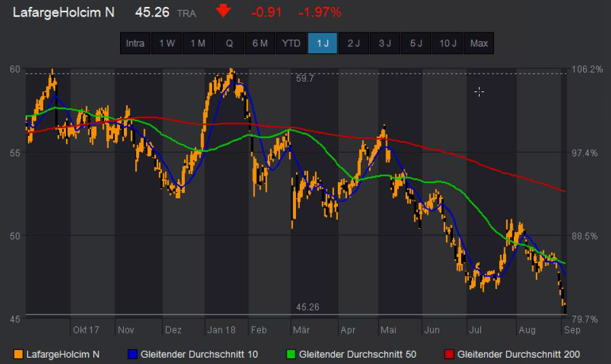Click the Jan 18 axis label
Screen dimensions: 611x364
tap(221, 330)
